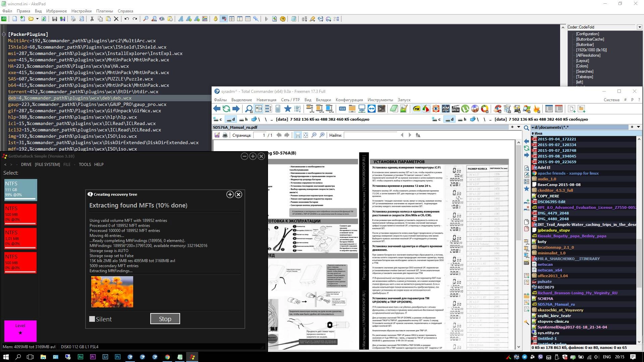Toggle fit-page view in PDF viewer toolbar
This screenshot has width=644, height=362.
[306, 135]
